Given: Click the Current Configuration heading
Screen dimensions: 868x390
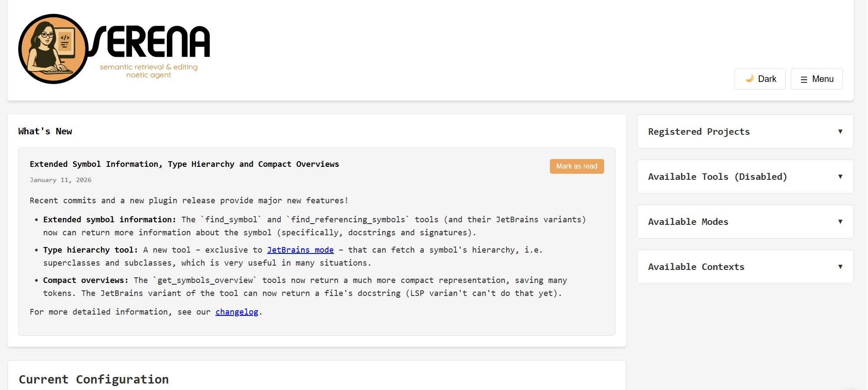Looking at the screenshot, I should (x=93, y=379).
